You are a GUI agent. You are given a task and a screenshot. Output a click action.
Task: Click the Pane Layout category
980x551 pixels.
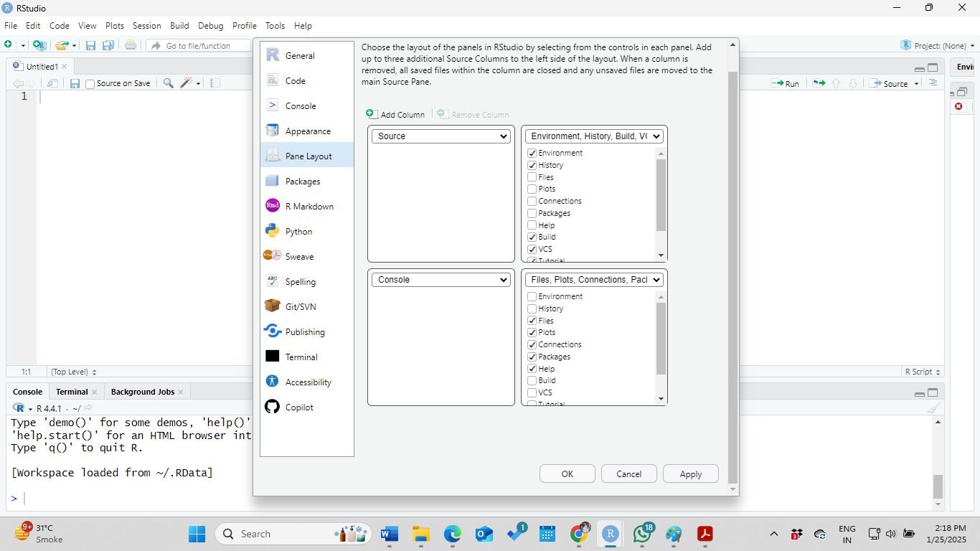pyautogui.click(x=307, y=156)
